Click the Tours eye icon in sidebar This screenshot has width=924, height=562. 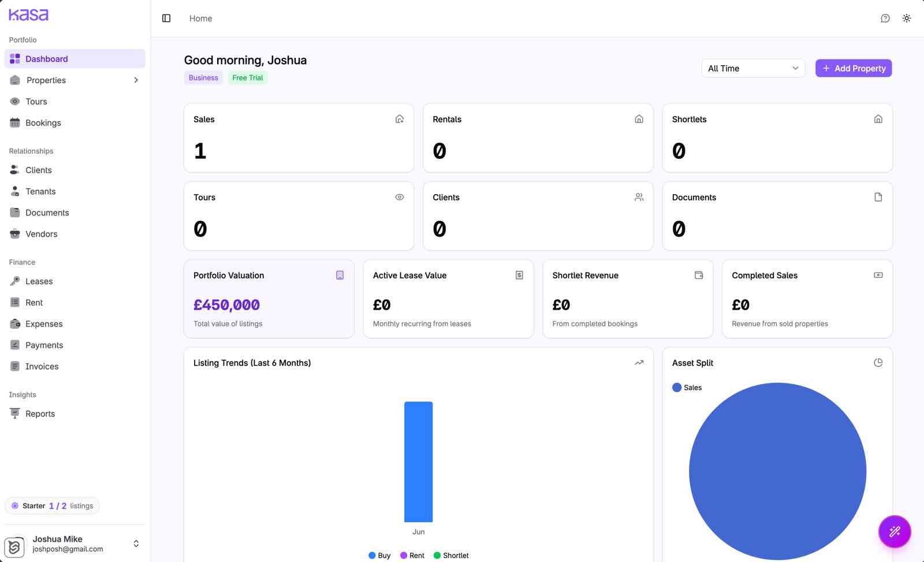(x=15, y=102)
